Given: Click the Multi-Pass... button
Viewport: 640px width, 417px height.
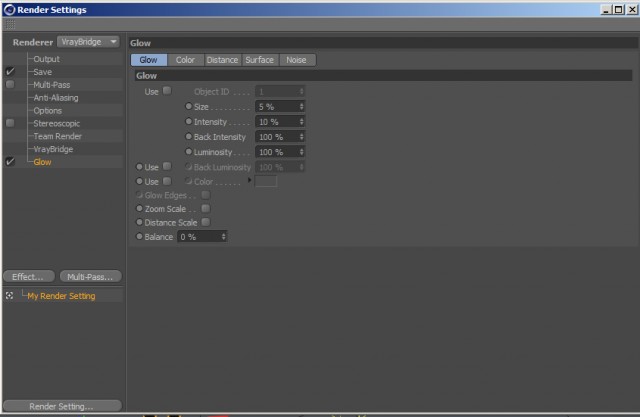Looking at the screenshot, I should pyautogui.click(x=91, y=277).
